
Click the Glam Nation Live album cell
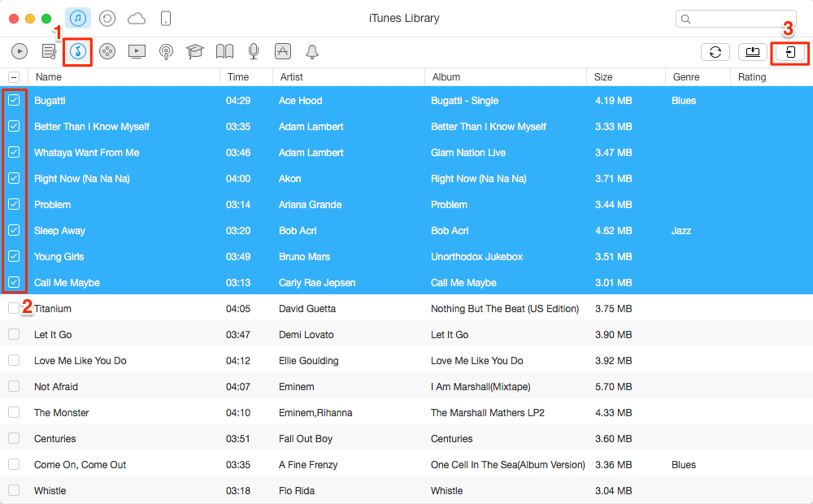click(468, 153)
